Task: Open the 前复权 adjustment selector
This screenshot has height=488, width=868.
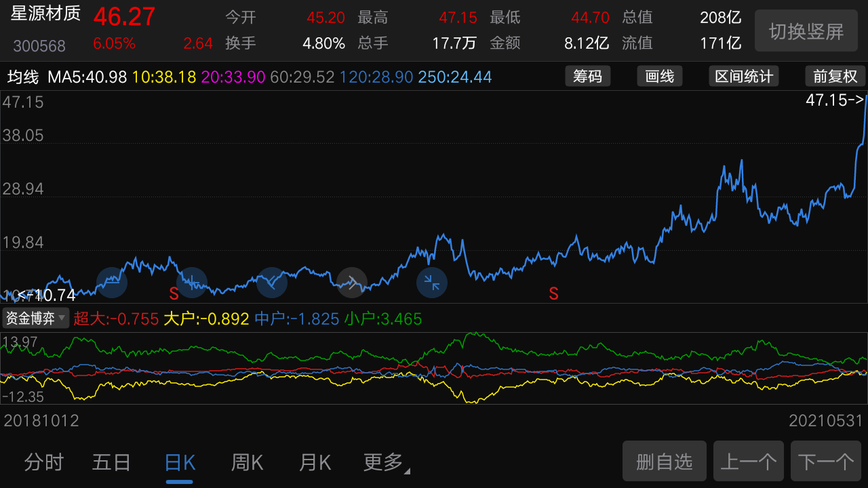Action: tap(835, 76)
